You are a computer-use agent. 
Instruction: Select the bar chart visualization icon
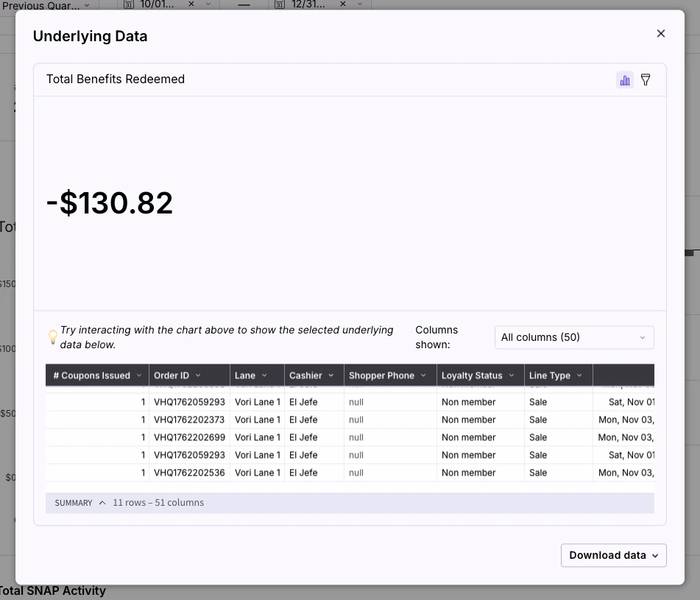click(624, 80)
